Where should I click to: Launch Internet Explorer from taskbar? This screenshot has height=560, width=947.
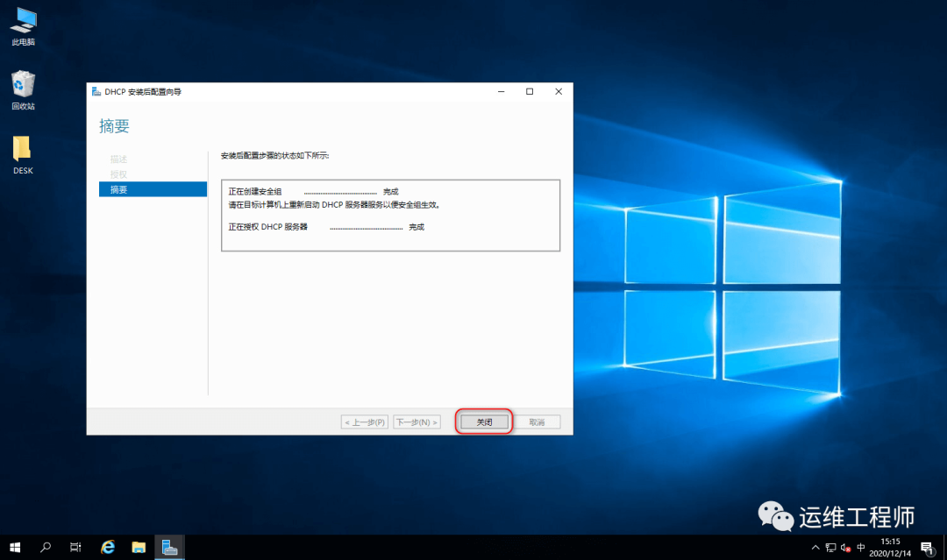tap(108, 548)
